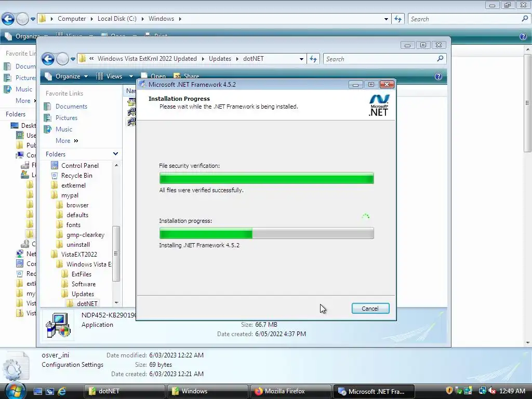Switch to Mozilla Firefox on the taskbar
The height and width of the screenshot is (399, 532).
point(290,391)
